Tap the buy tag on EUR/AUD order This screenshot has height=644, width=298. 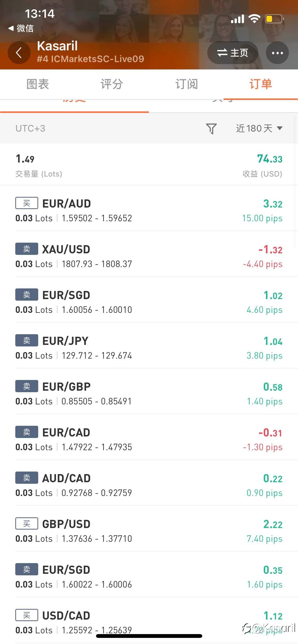26,203
